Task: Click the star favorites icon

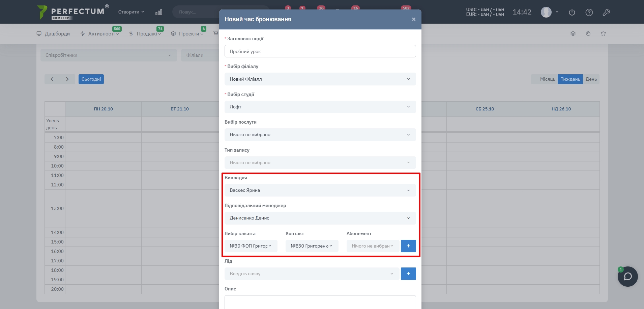Action: pos(603,33)
